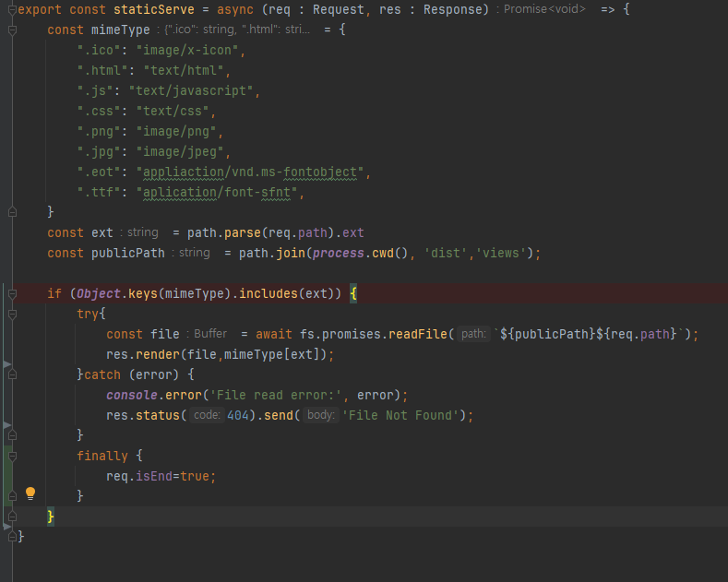Click the keys method in if condition

click(142, 294)
